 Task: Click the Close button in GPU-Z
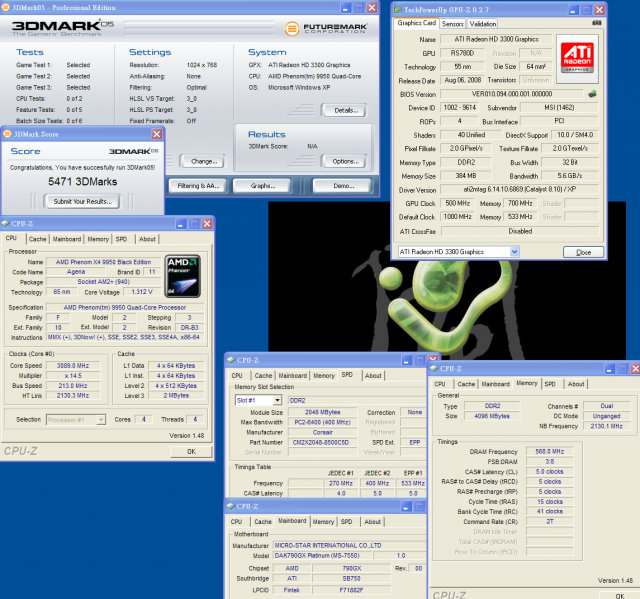click(x=583, y=252)
